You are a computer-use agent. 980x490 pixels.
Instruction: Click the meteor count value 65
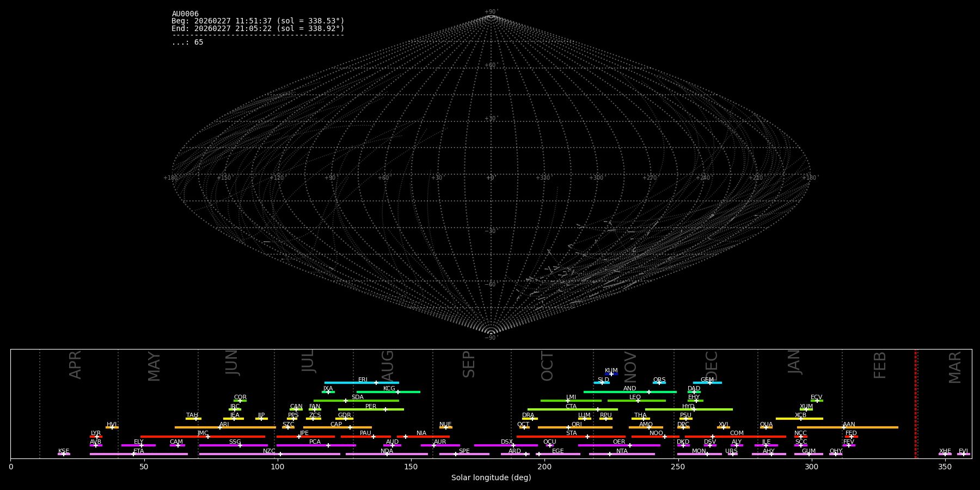pos(199,42)
